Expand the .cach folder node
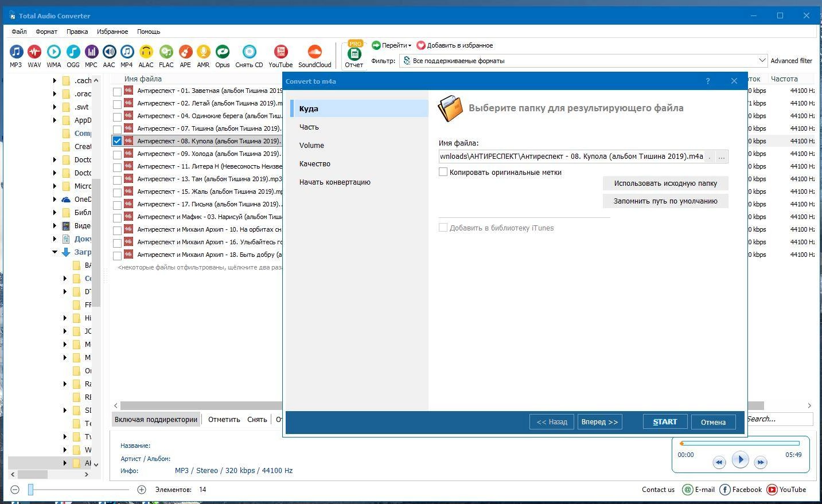 tap(55, 80)
